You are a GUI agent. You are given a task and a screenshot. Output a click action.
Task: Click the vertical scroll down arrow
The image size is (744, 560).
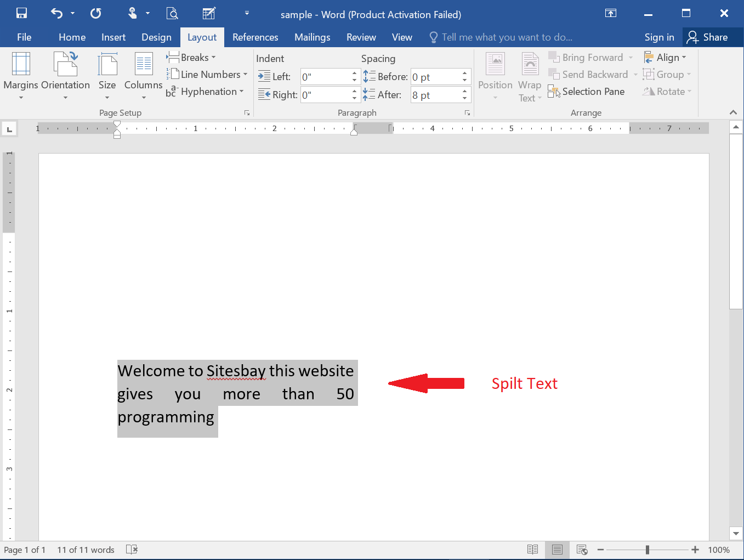coord(736,533)
